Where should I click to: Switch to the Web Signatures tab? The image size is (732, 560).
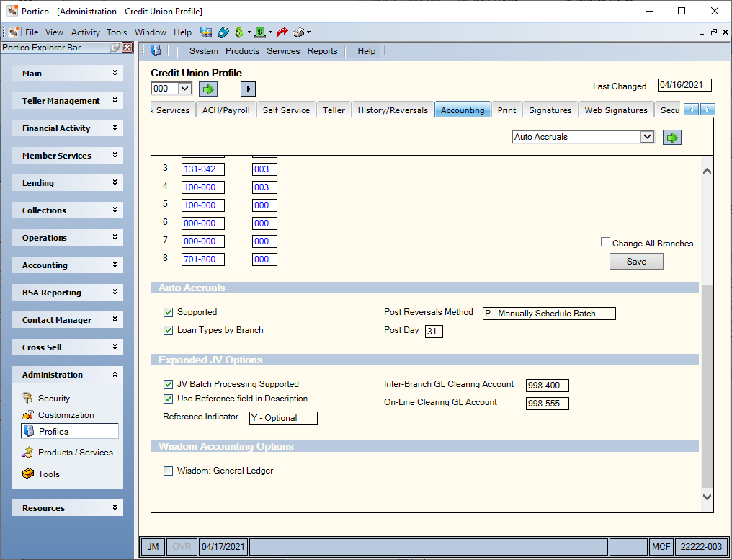[x=616, y=110]
